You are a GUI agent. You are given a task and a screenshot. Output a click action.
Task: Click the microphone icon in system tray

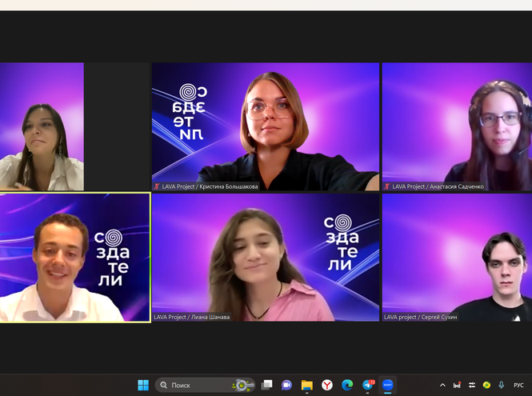(502, 385)
